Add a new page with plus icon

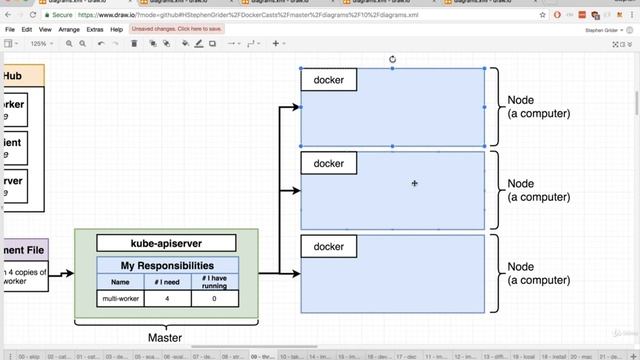click(x=633, y=356)
